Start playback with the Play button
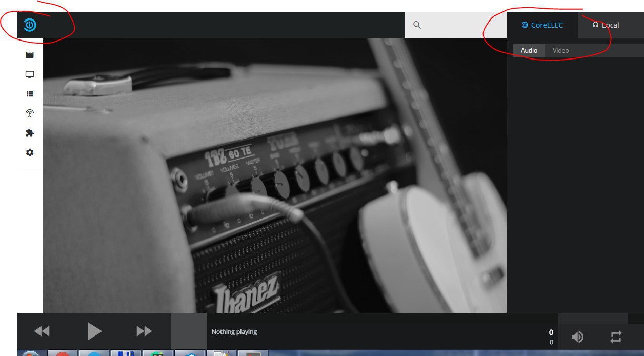The height and width of the screenshot is (356, 644). (94, 331)
